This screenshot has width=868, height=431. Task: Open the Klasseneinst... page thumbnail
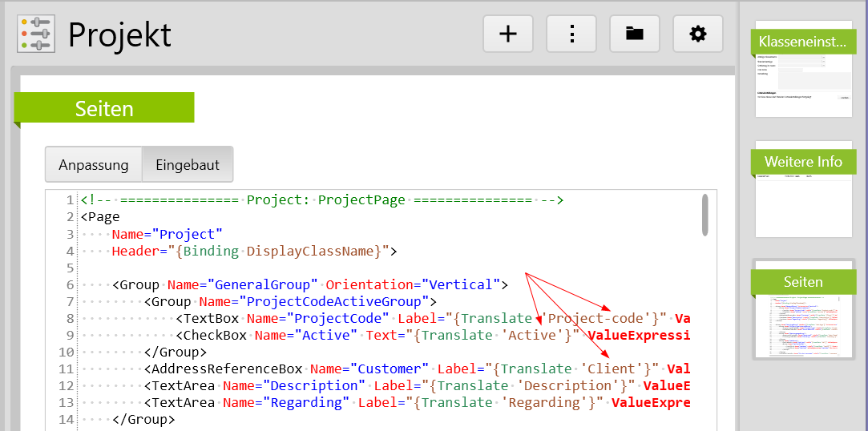[803, 69]
